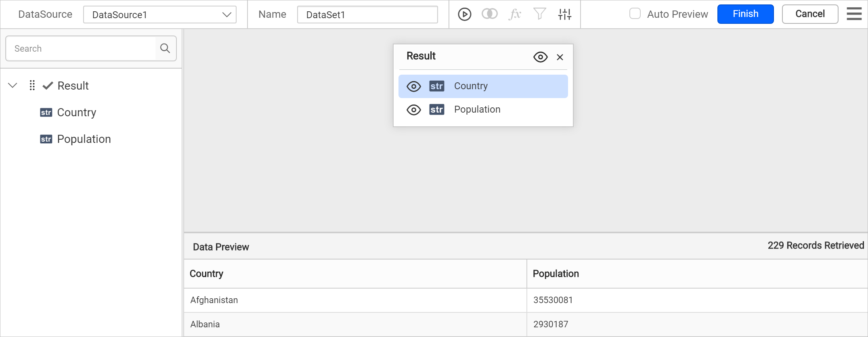Select Population field in left tree
Image resolution: width=868 pixels, height=337 pixels.
point(84,139)
